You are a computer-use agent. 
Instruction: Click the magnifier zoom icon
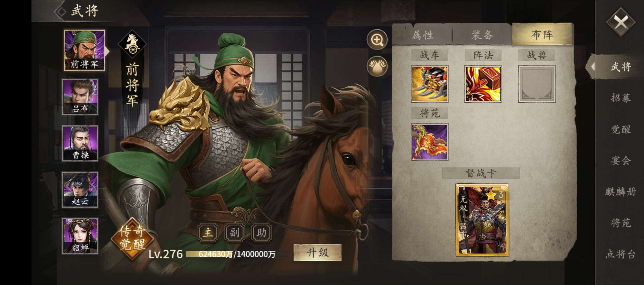point(377,40)
